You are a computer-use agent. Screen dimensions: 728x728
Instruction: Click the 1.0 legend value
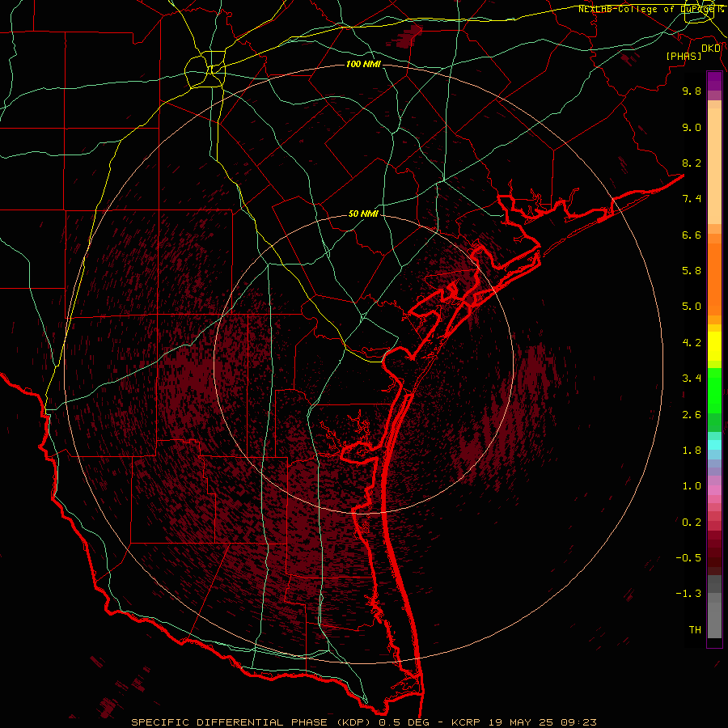[x=692, y=486]
